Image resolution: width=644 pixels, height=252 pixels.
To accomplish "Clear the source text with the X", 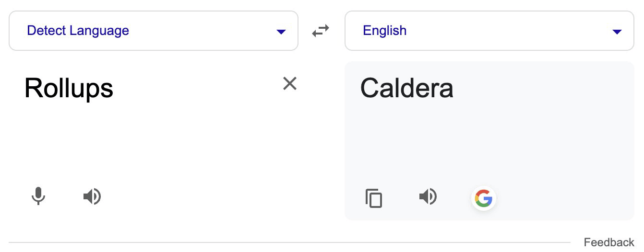I will 290,83.
